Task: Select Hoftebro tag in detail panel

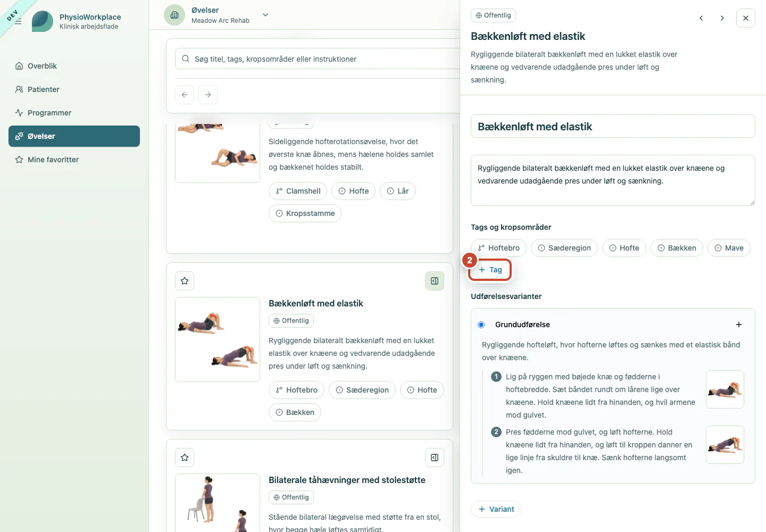Action: [x=498, y=248]
